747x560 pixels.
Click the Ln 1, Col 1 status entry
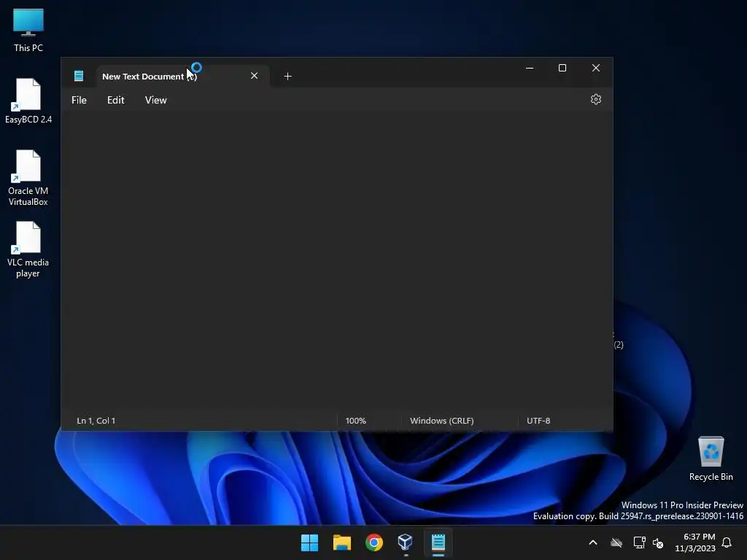tap(96, 421)
